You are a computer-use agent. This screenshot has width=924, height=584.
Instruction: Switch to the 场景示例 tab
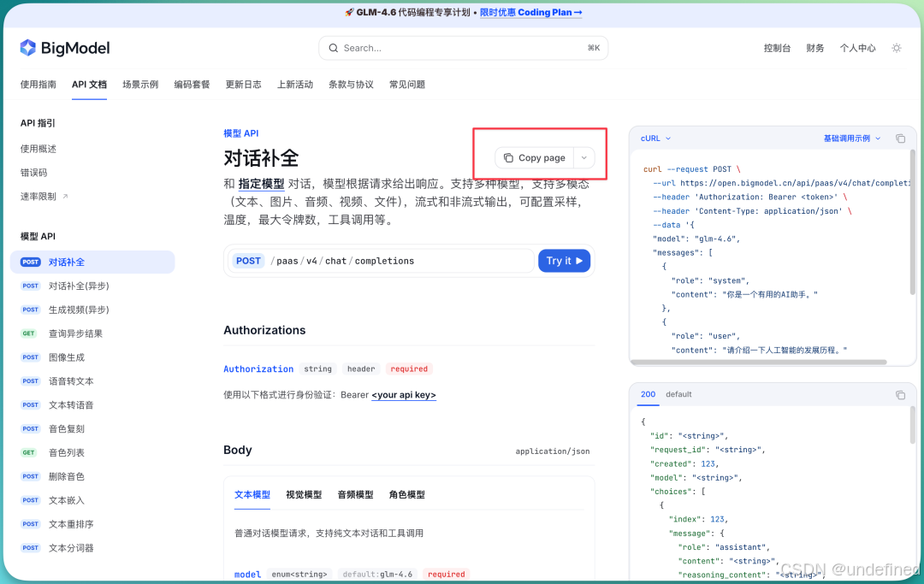(x=140, y=85)
